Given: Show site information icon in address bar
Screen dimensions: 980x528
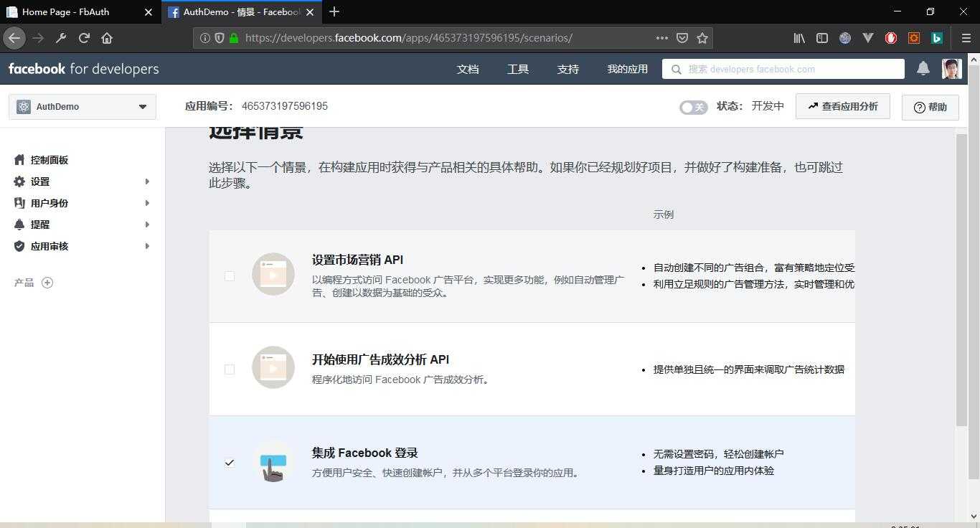Looking at the screenshot, I should [x=204, y=38].
